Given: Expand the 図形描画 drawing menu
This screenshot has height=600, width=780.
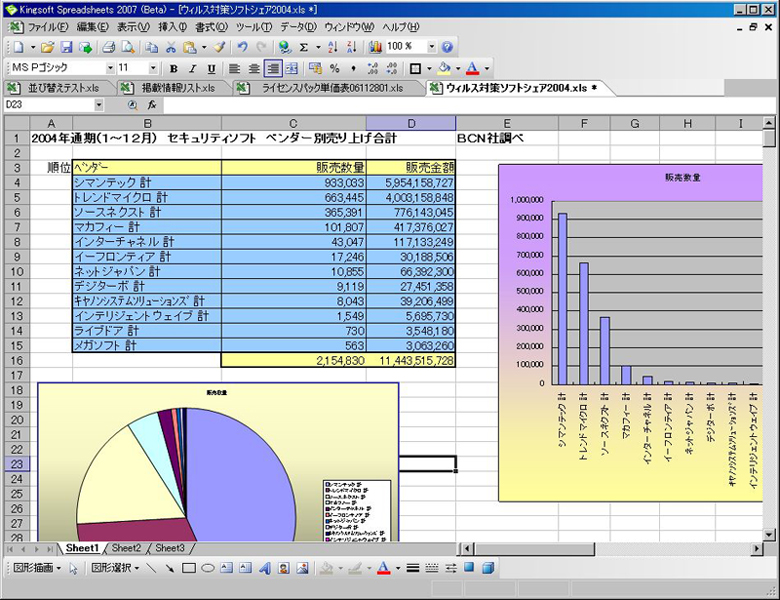Looking at the screenshot, I should (x=36, y=568).
